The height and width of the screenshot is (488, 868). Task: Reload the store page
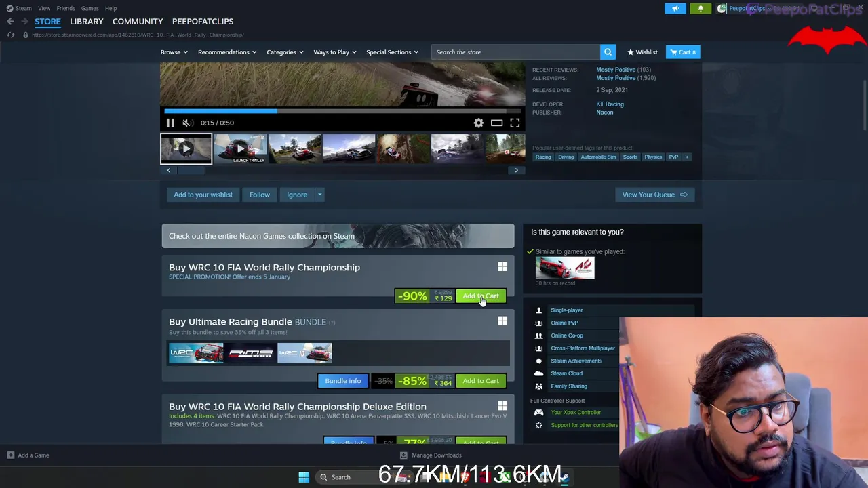point(10,35)
